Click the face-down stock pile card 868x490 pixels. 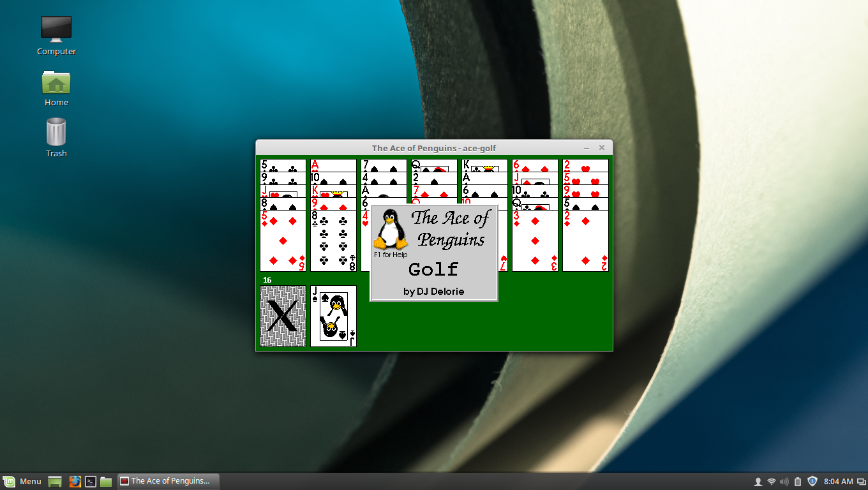point(283,316)
